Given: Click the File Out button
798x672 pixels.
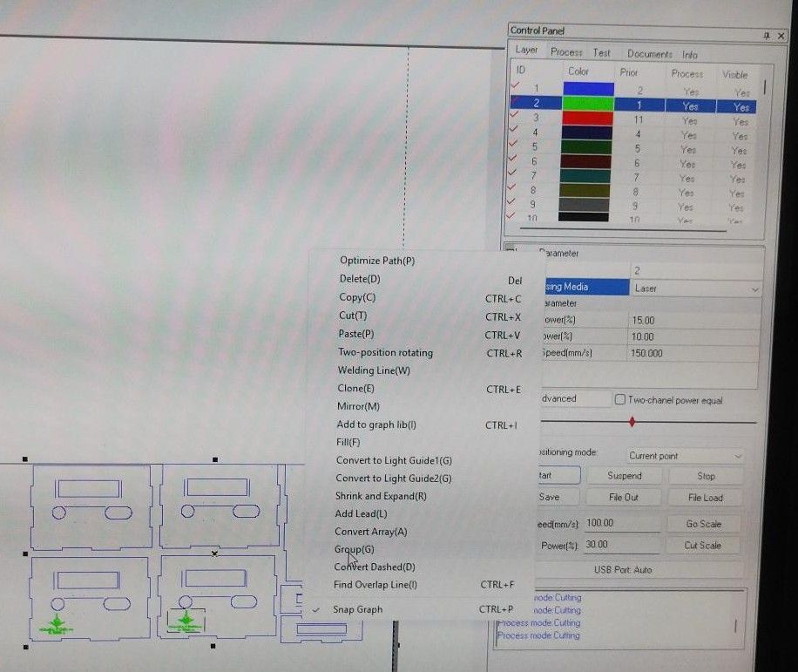Looking at the screenshot, I should (624, 497).
